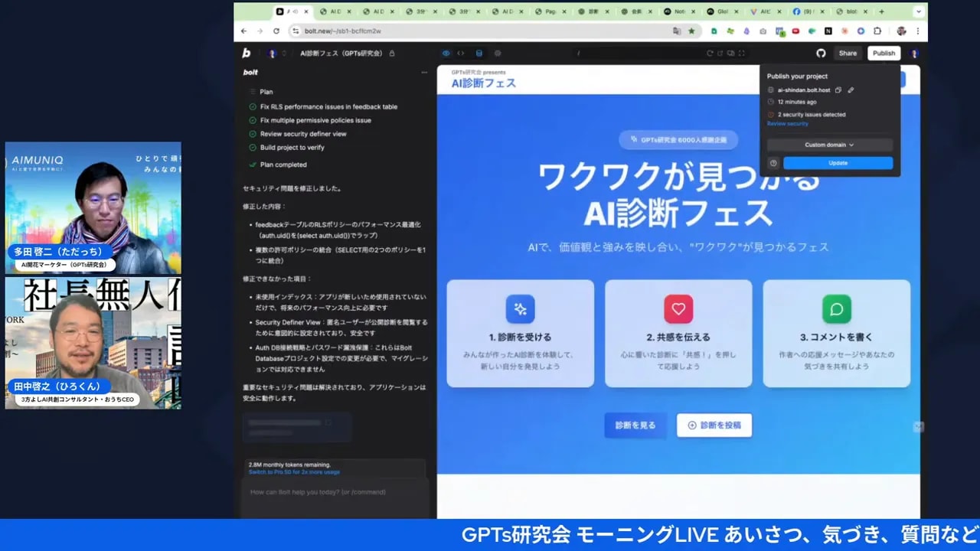
Task: Click the fullscreen preview icon
Action: pyautogui.click(x=743, y=53)
